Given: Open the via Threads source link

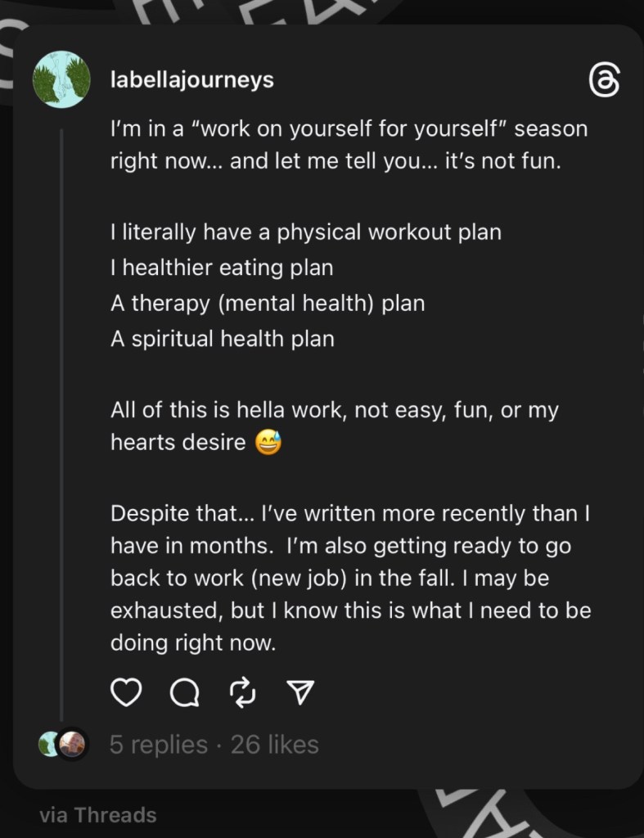Looking at the screenshot, I should (97, 815).
